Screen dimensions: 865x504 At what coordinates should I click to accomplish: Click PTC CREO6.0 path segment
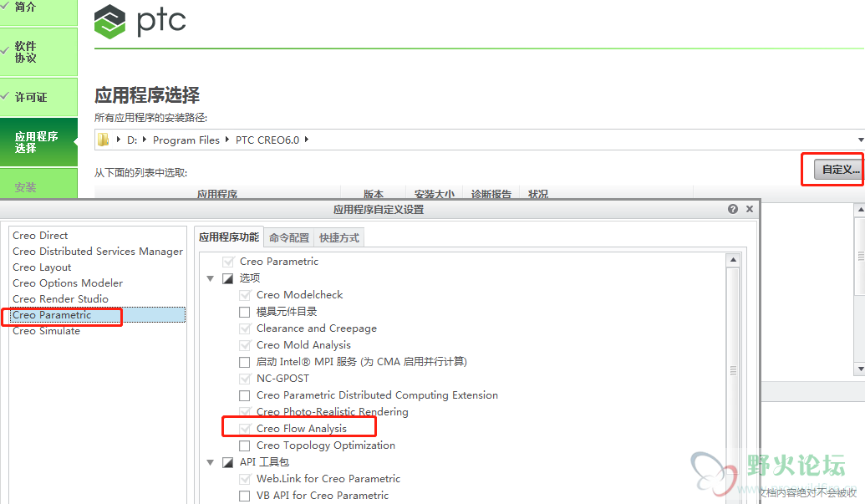click(x=267, y=140)
